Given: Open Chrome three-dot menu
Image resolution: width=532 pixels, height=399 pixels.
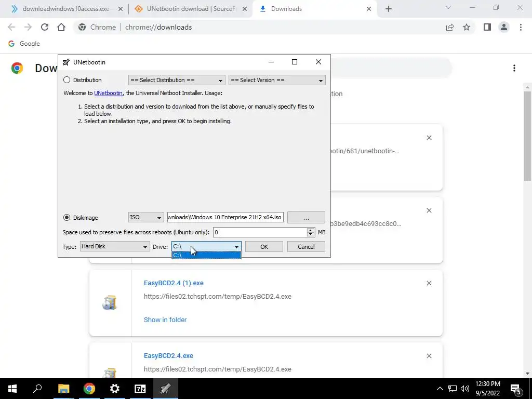Looking at the screenshot, I should pyautogui.click(x=521, y=27).
